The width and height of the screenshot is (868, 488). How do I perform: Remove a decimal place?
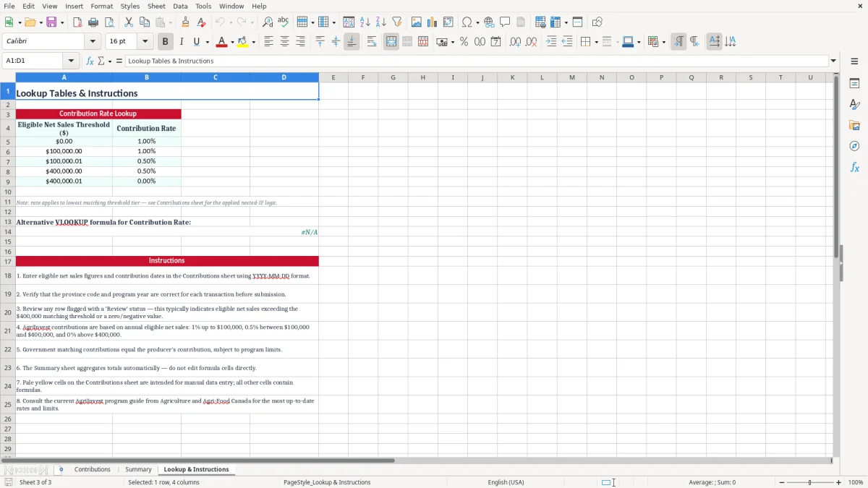(531, 42)
